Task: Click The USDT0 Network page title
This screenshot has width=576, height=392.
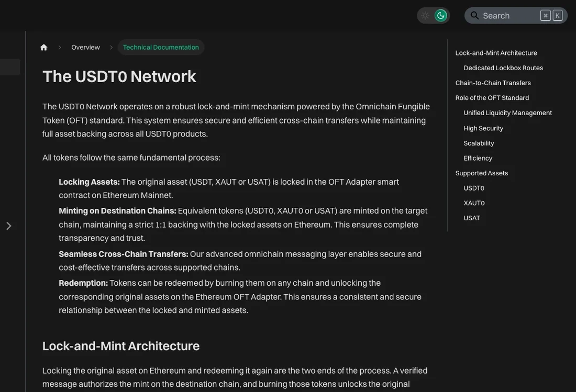Action: [x=119, y=76]
